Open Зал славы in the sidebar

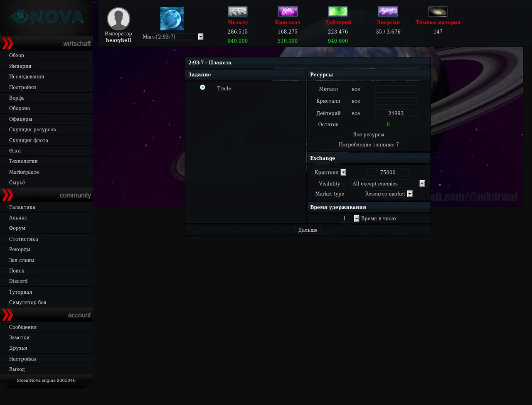coord(46,260)
